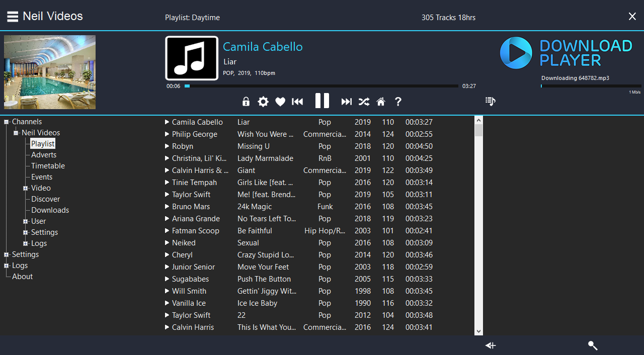
Task: Expand the top-level Logs node
Action: [x=7, y=265]
